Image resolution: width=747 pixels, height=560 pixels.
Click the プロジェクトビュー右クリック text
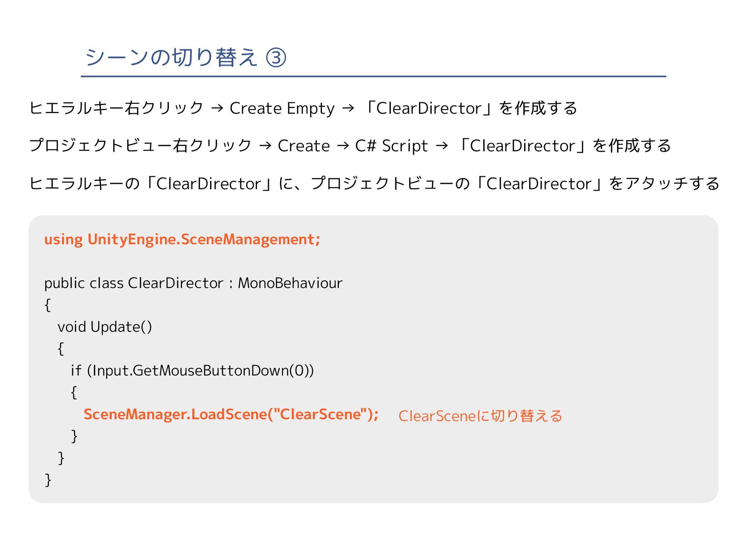click(140, 146)
